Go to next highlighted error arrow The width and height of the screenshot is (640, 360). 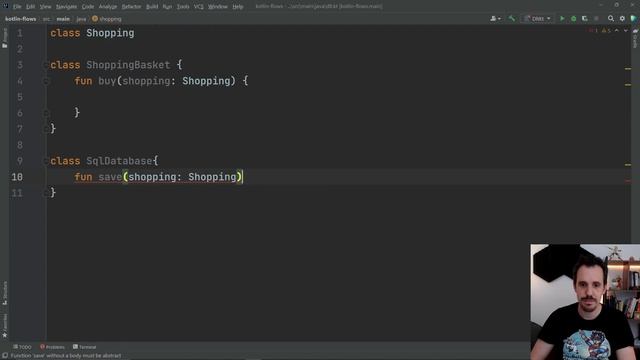pos(625,31)
